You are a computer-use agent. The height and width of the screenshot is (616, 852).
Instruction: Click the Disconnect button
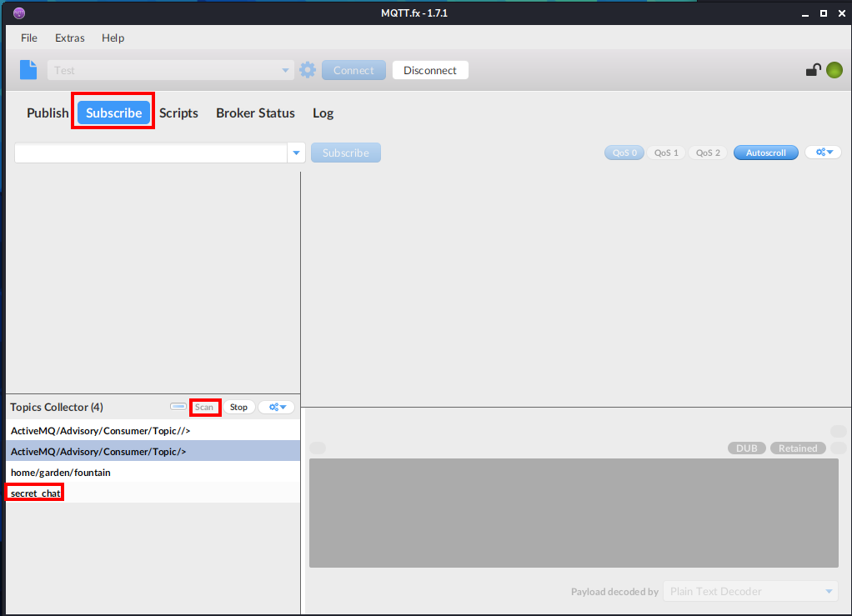(430, 70)
